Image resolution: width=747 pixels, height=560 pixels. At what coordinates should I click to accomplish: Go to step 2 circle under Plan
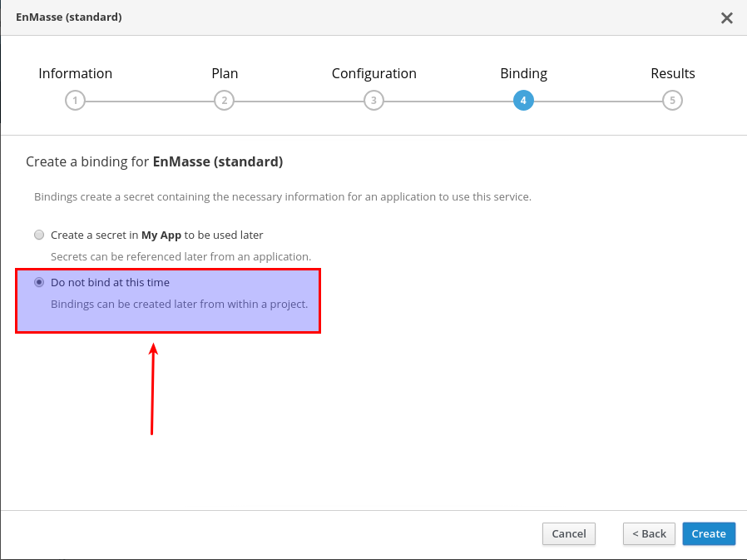click(225, 101)
